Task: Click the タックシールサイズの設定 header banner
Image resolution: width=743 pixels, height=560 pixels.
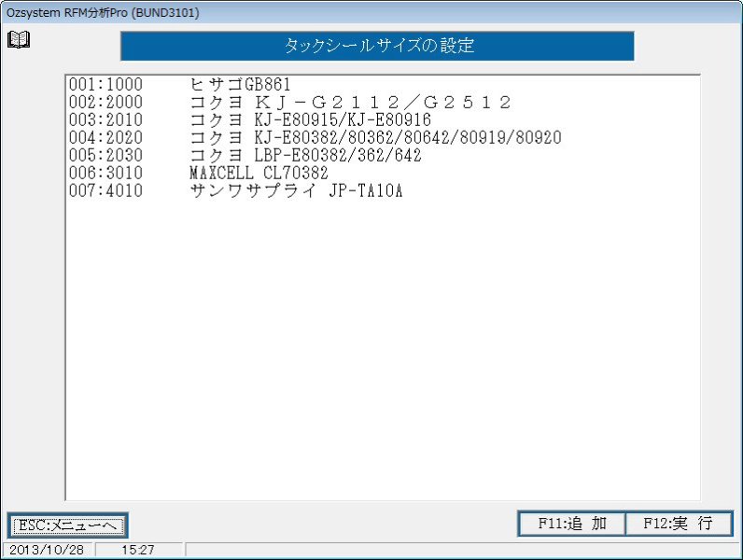Action: (x=377, y=46)
